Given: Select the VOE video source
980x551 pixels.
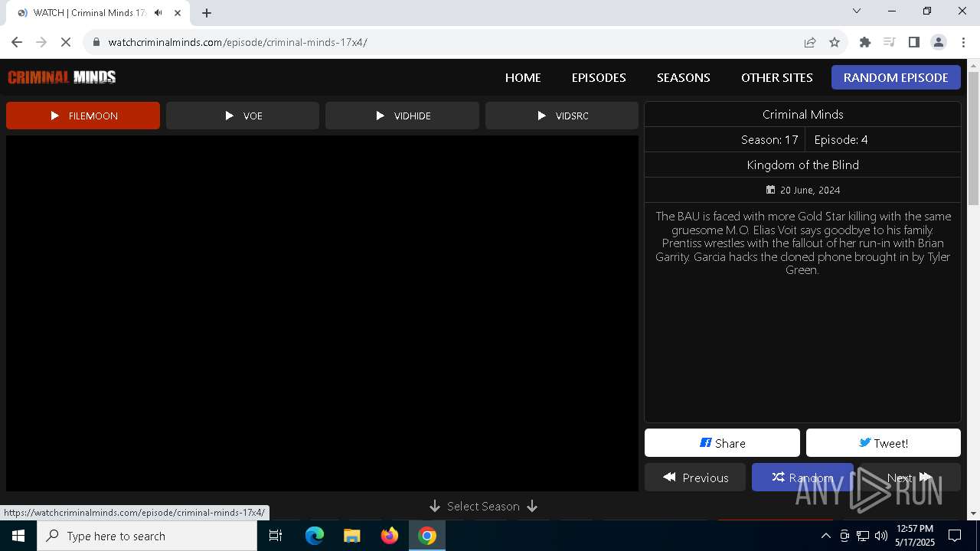Looking at the screenshot, I should tap(243, 116).
